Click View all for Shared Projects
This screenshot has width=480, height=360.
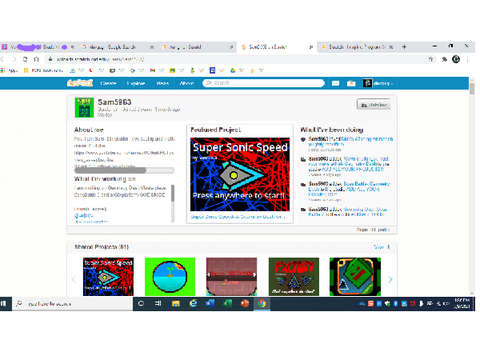click(381, 247)
